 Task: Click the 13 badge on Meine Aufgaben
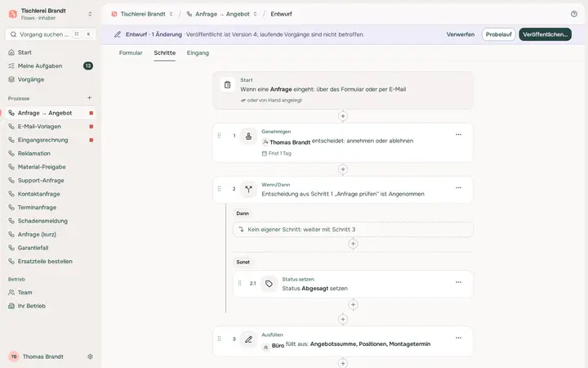(88, 65)
